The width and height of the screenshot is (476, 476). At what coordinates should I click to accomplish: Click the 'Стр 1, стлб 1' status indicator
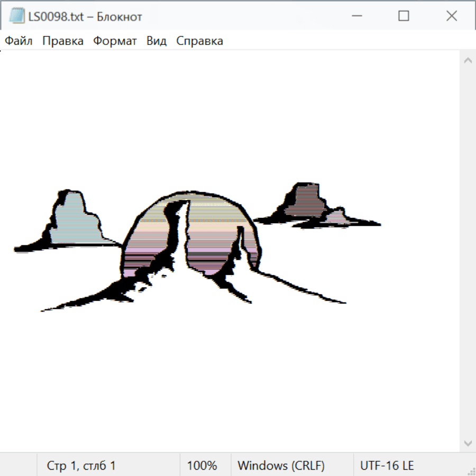(x=81, y=465)
